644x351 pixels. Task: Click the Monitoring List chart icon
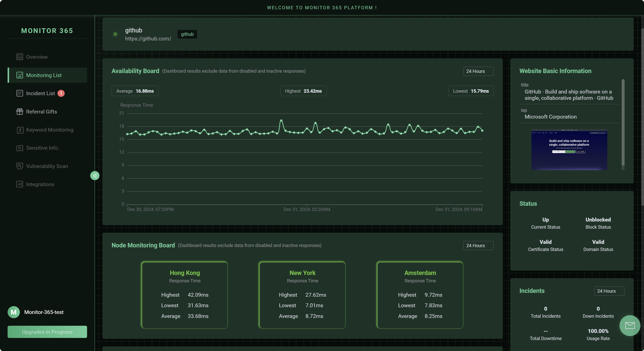pyautogui.click(x=20, y=75)
